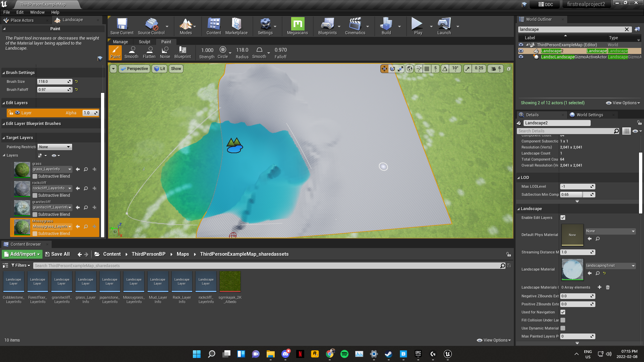
Task: Toggle Subtractive Blend for Mossygrass layer
Action: point(35,234)
